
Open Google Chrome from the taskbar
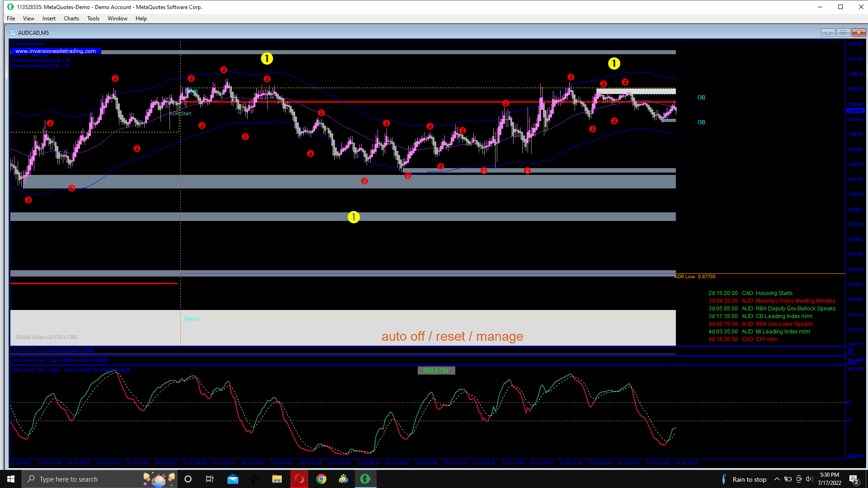321,479
